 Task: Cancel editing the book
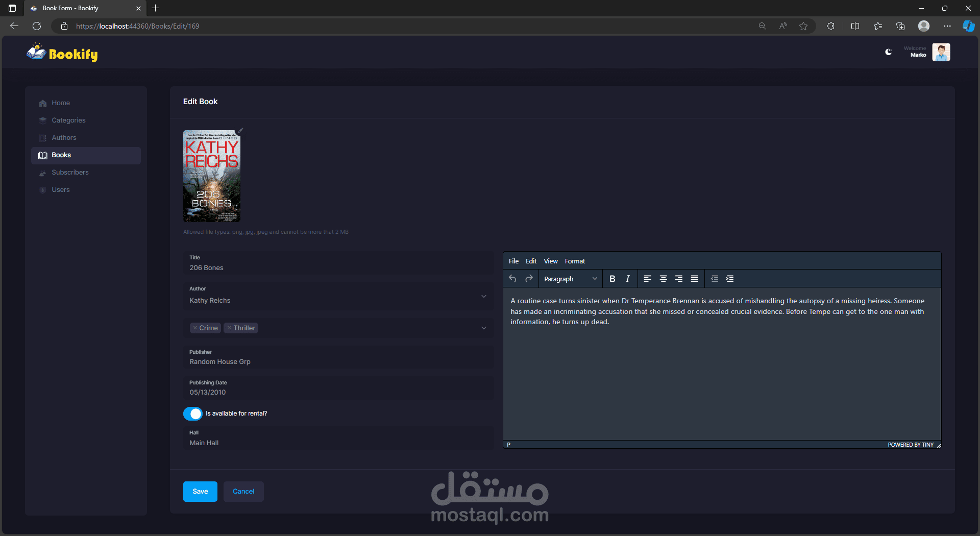243,492
